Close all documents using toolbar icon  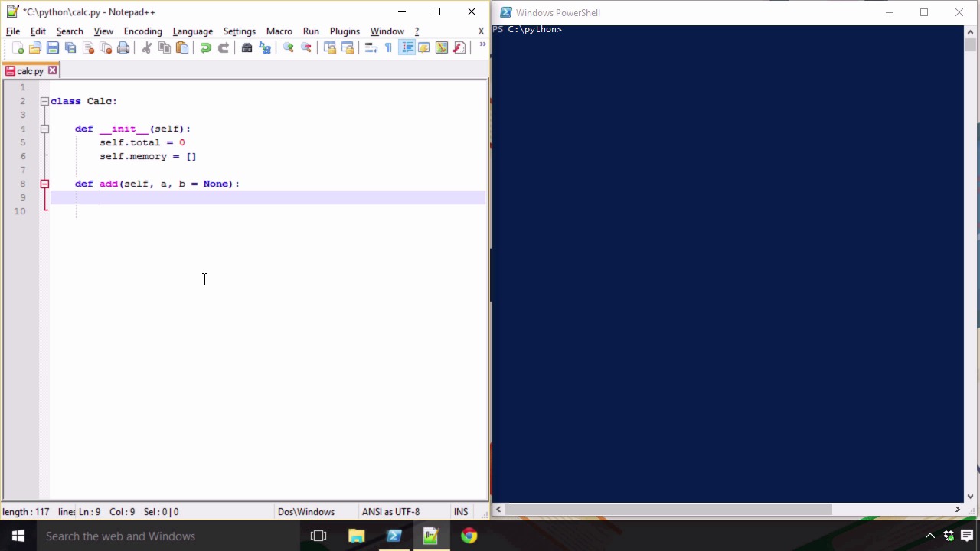(x=106, y=47)
